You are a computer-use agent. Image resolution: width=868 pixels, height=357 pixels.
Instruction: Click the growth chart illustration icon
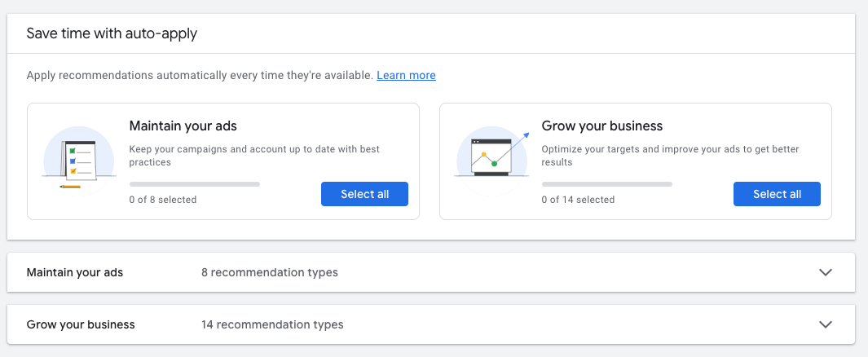[x=491, y=155]
